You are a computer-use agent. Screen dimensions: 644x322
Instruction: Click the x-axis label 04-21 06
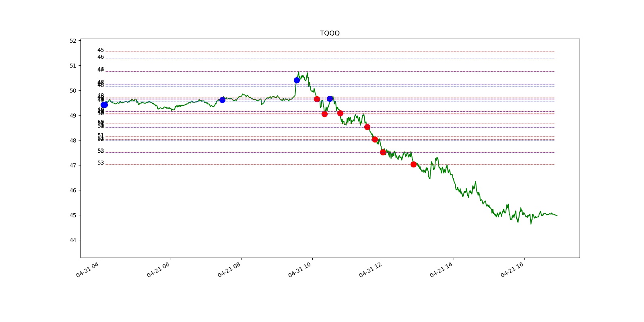click(159, 269)
